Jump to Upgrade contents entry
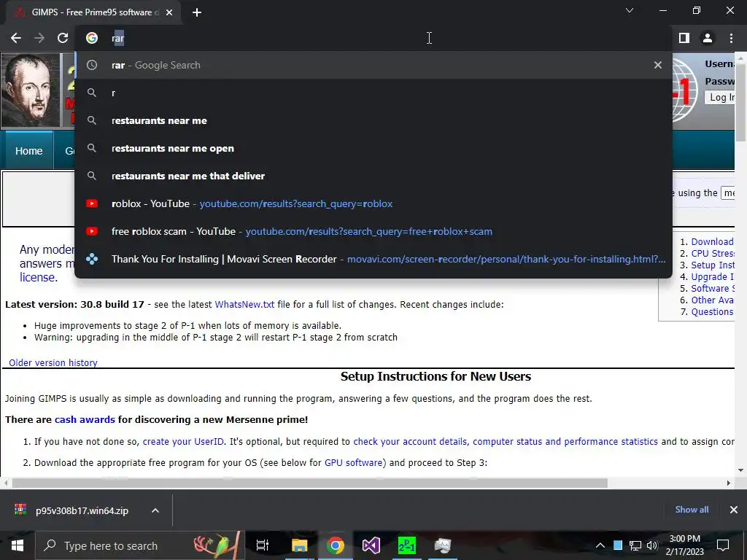Image resolution: width=747 pixels, height=560 pixels. (712, 276)
